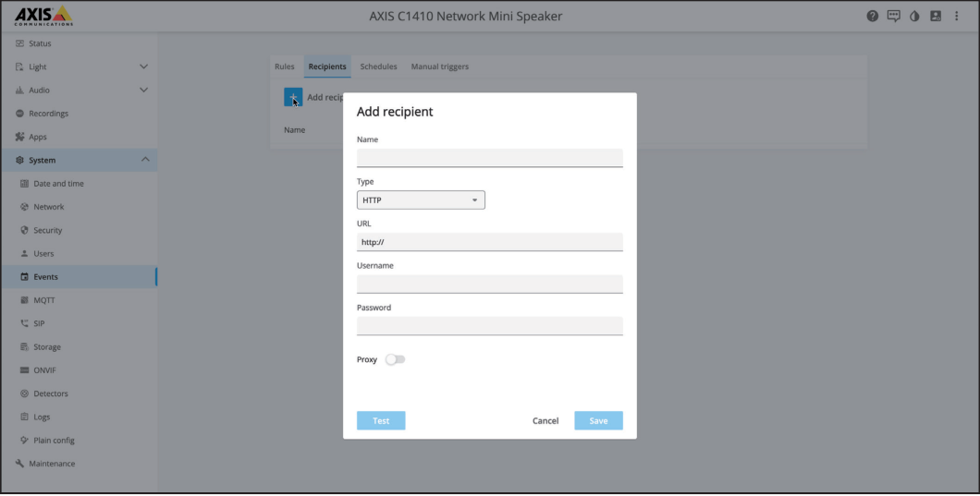Switch to the Rules tab
This screenshot has width=980, height=496.
pos(285,67)
